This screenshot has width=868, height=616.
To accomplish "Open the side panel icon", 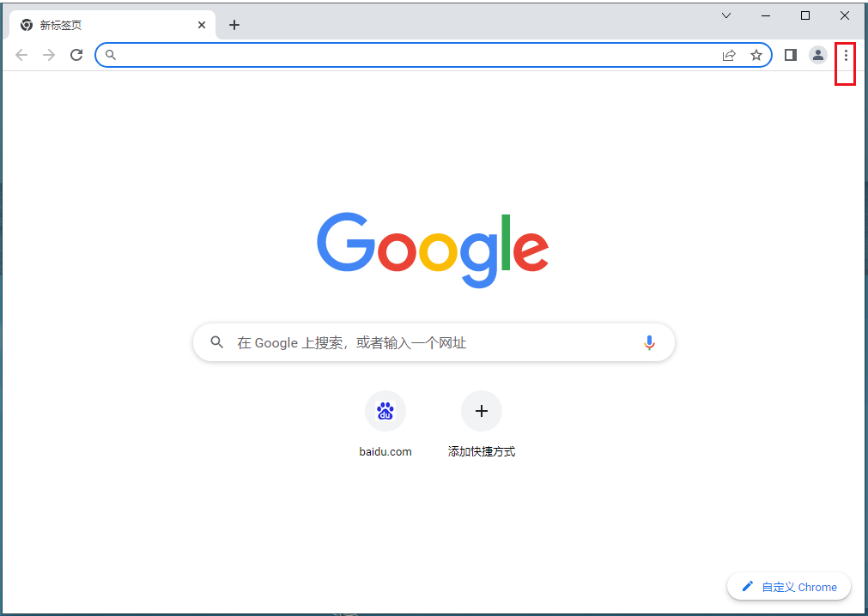I will (x=791, y=55).
